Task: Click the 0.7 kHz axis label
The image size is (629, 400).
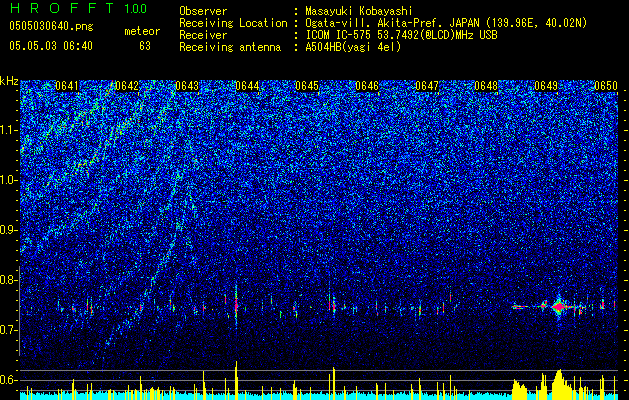Action: coord(9,330)
